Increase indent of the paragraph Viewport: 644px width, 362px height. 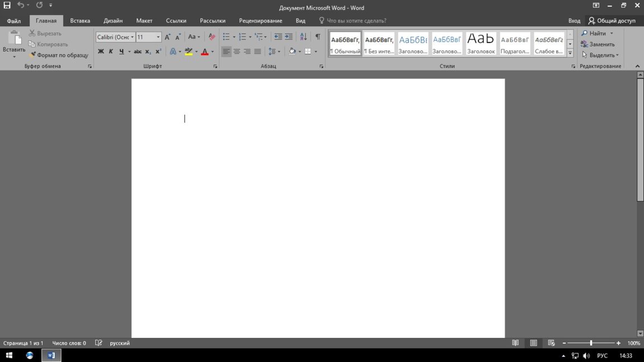click(x=288, y=37)
